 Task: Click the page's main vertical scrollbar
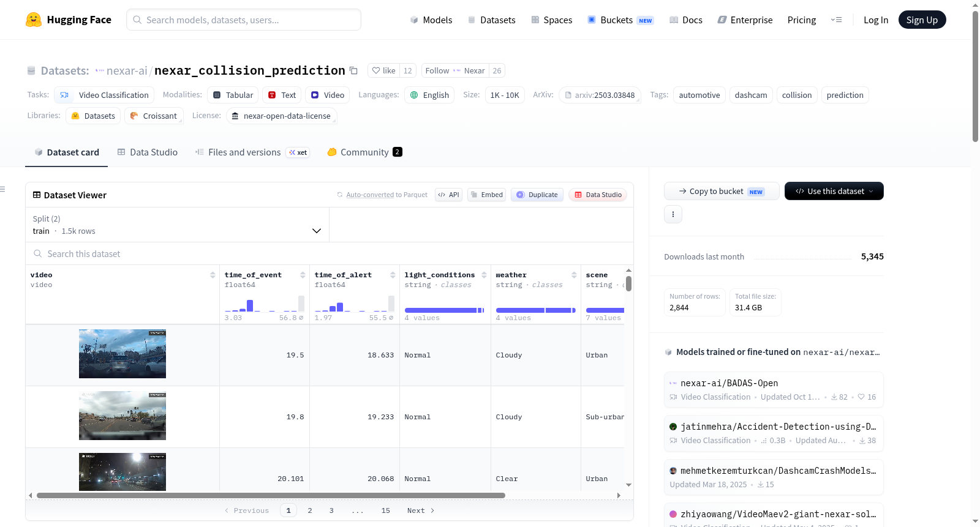975,77
